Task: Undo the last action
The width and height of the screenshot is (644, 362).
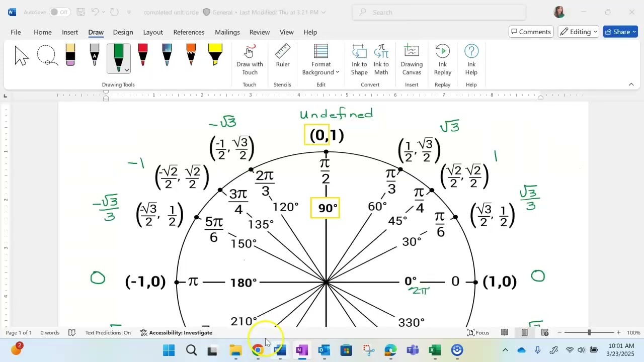Action: 96,12
